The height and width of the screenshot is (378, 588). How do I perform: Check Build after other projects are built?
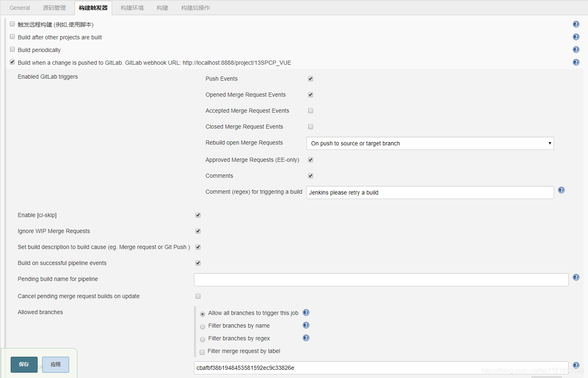tap(12, 36)
